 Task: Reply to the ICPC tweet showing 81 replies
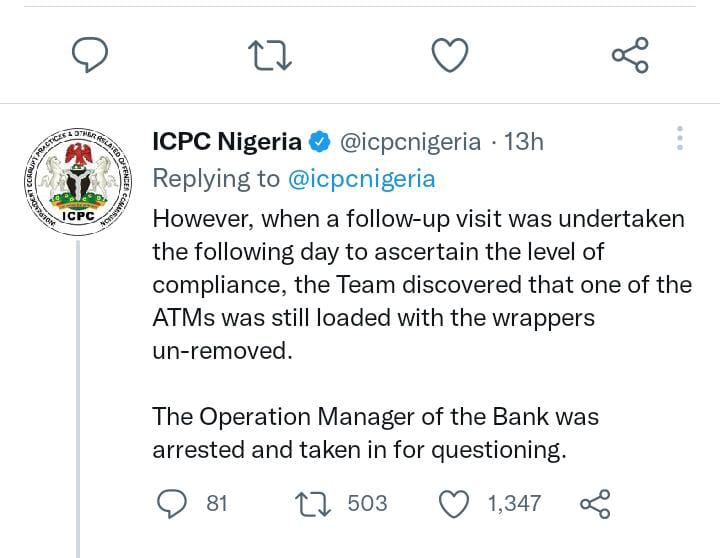coord(175,503)
